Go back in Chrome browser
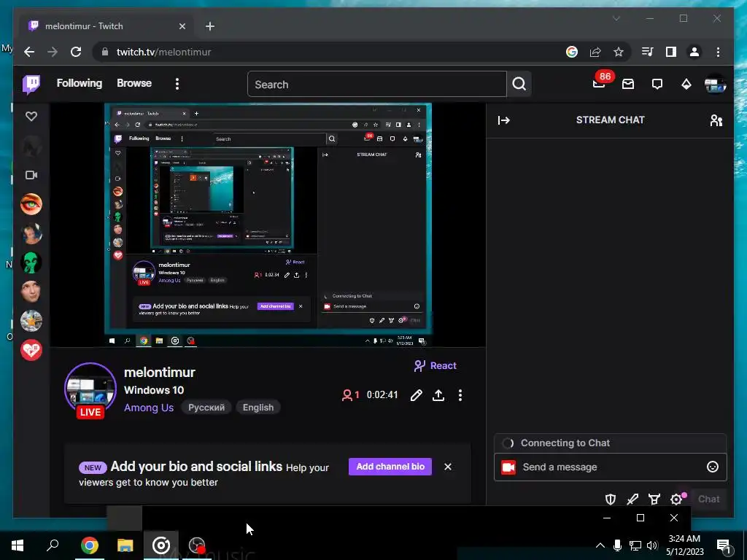This screenshot has height=560, width=747. coord(29,52)
